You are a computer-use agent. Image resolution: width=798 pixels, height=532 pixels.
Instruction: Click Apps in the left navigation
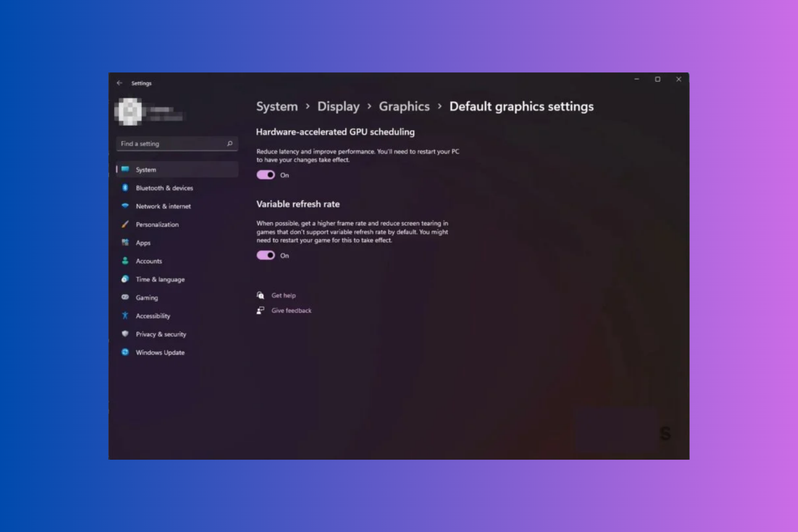point(143,242)
